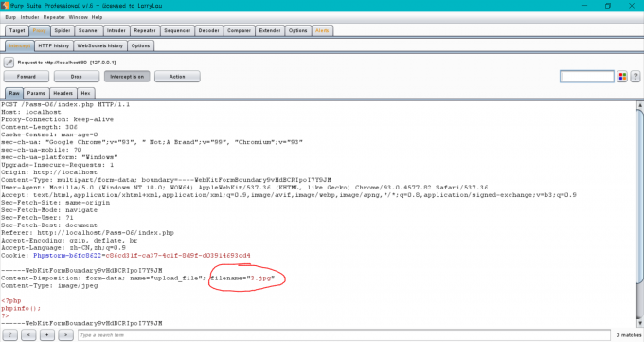Viewport: 644px width, 342px height.
Task: Switch to the Sequencer tab
Action: [177, 31]
